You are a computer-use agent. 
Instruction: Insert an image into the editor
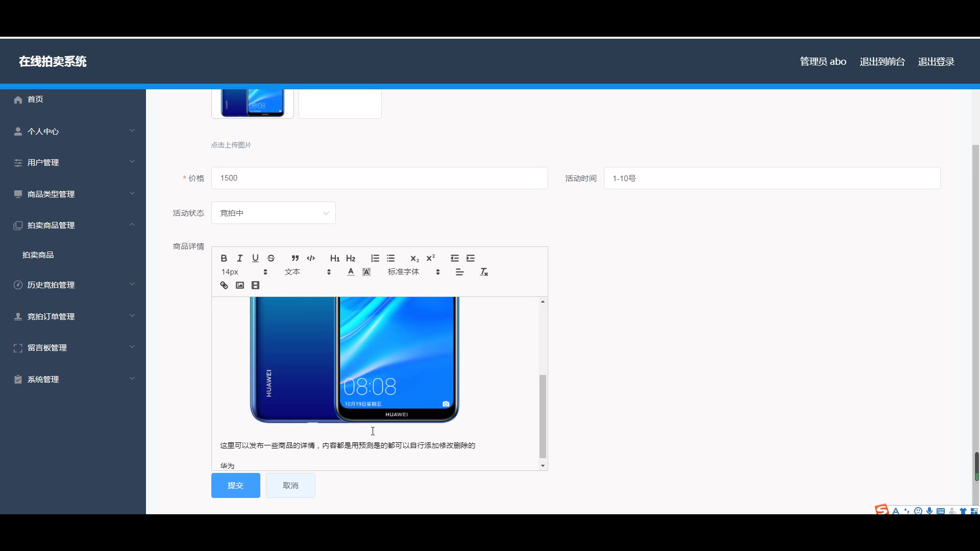240,285
